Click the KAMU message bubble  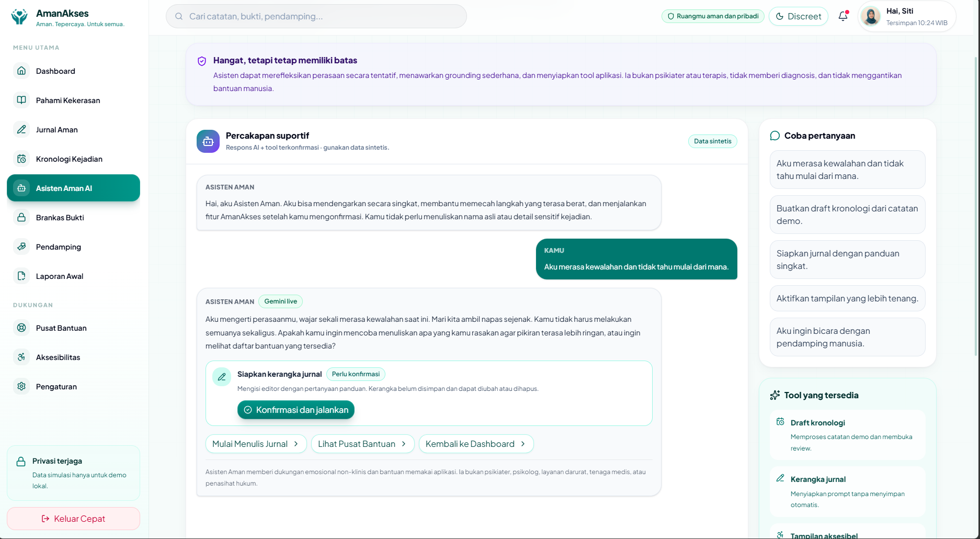click(636, 259)
